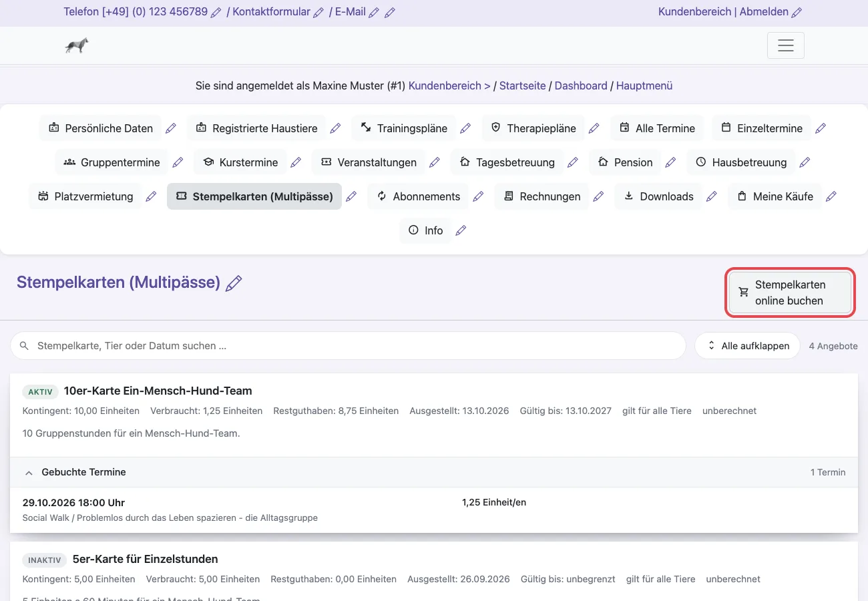Open the Rechnungen tab
Screen dimensions: 868x601
click(x=541, y=196)
